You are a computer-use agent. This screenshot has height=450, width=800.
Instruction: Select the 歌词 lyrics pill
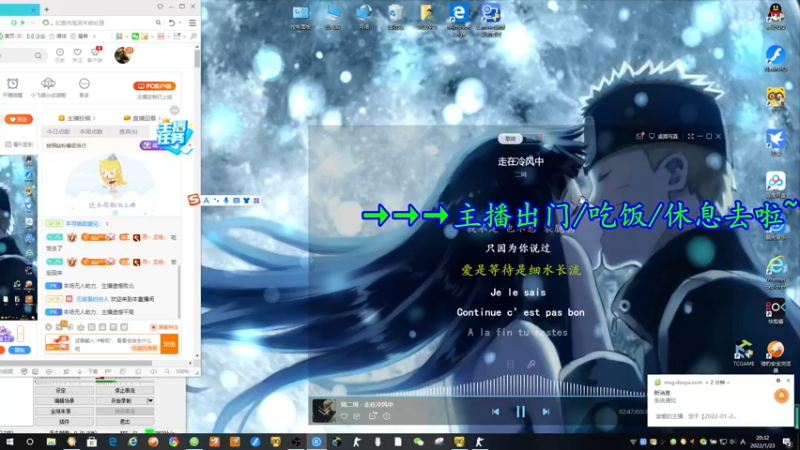coord(510,139)
